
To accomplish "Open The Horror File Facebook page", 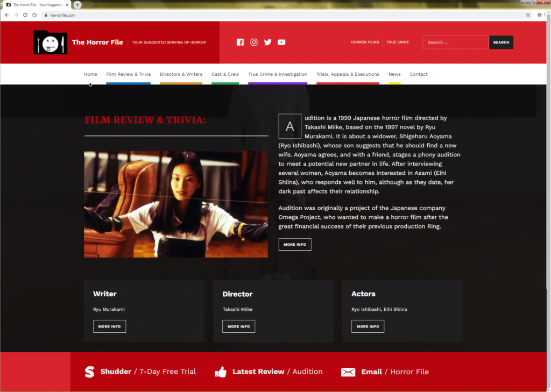I will coord(240,42).
